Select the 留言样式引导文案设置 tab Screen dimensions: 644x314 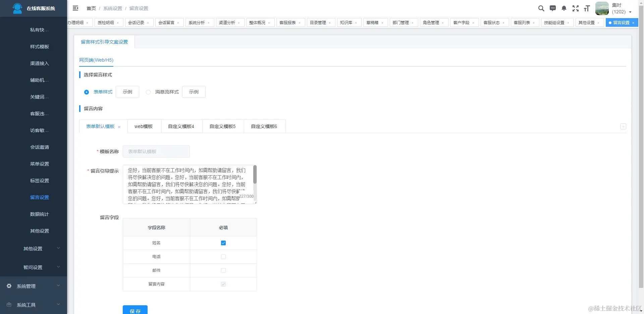point(104,42)
